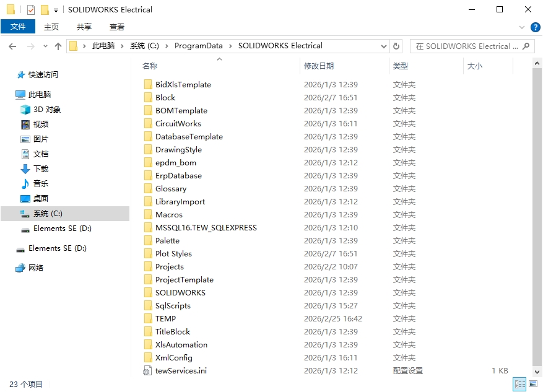The width and height of the screenshot is (543, 392).
Task: Click the Refresh button in address bar
Action: point(397,46)
